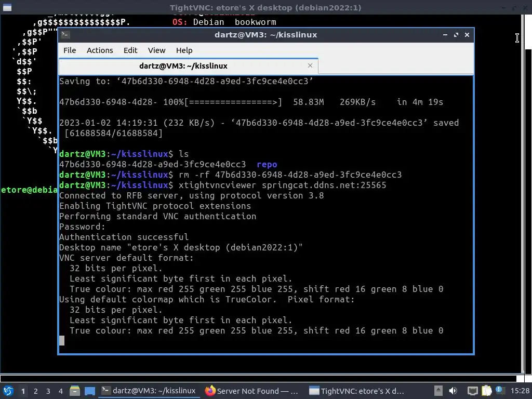The image size is (532, 399).
Task: Switch to workspace 1
Action: [23, 391]
